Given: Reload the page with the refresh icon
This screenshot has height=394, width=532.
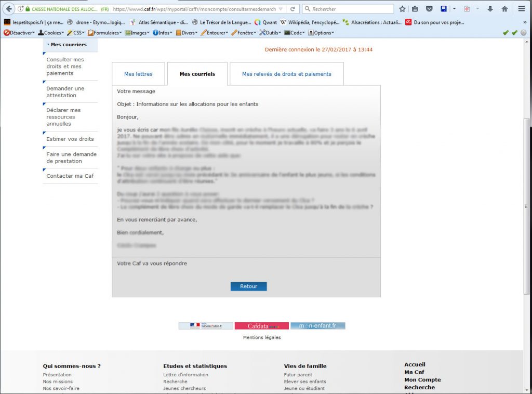Looking at the screenshot, I should point(292,9).
